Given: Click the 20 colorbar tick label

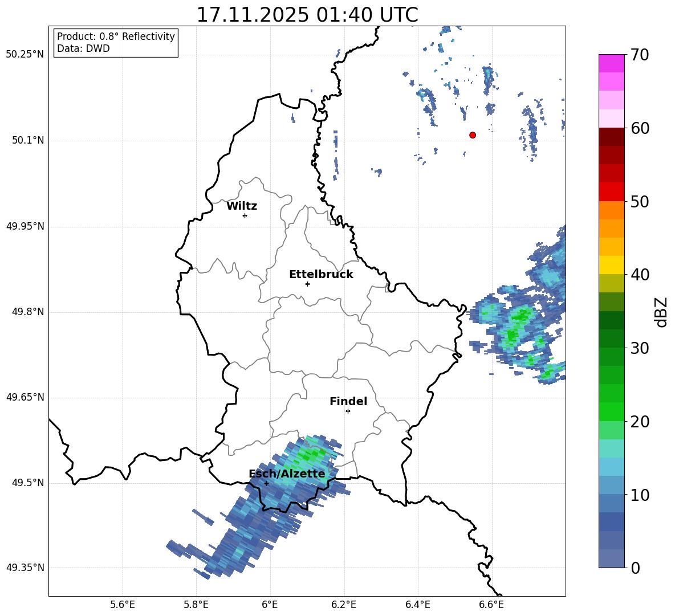Looking at the screenshot, I should pos(640,422).
